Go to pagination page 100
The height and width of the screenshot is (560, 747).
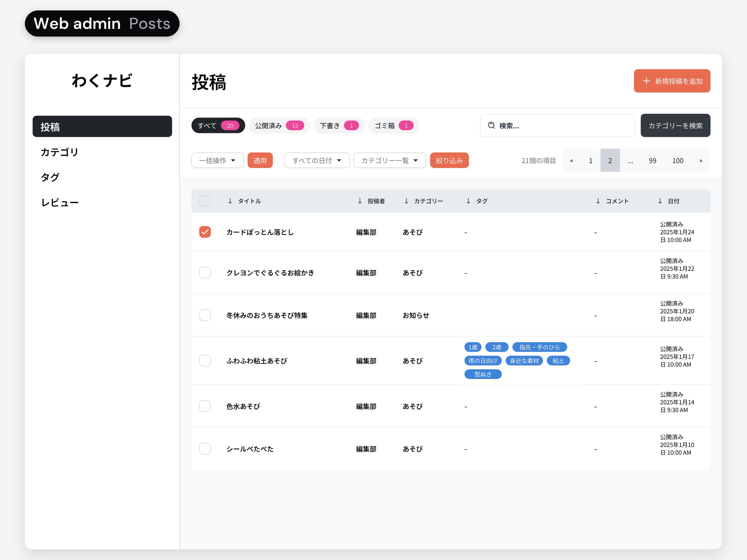[x=678, y=160]
